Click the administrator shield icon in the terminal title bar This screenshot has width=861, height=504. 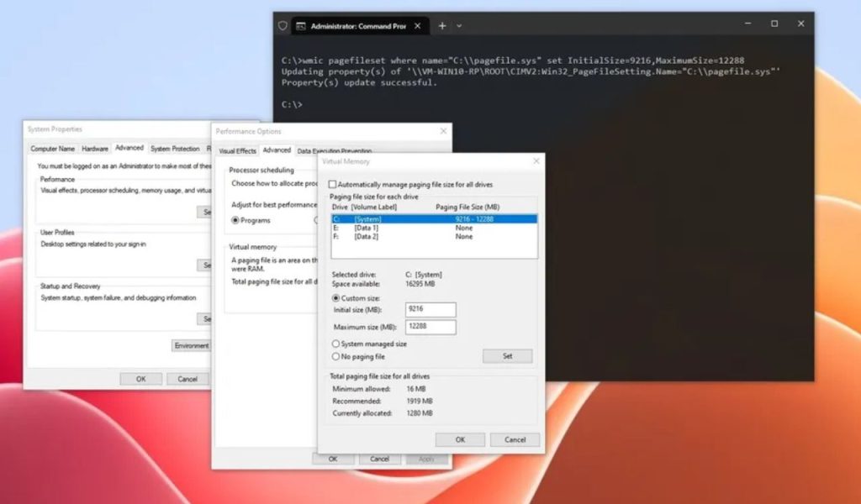283,26
